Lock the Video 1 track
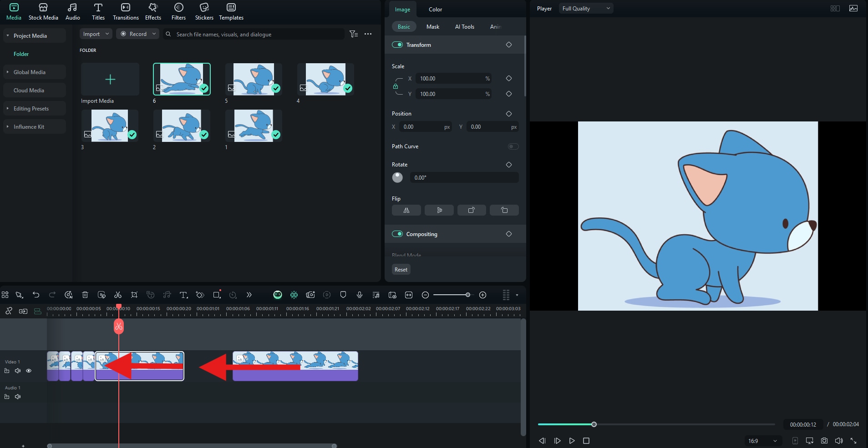 7,371
